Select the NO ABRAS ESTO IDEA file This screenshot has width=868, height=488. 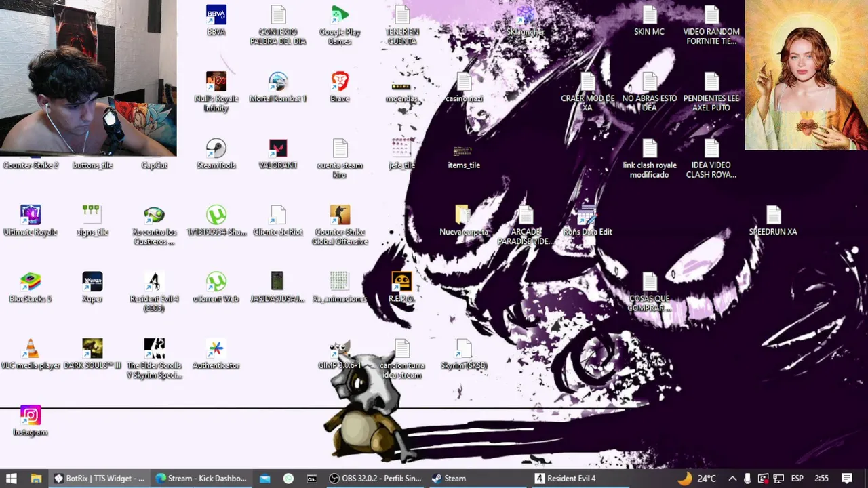pos(649,91)
